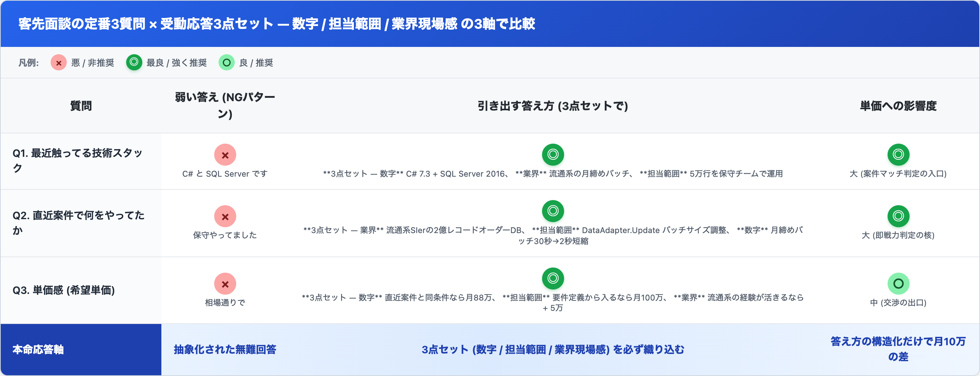Select the 質問 column header
The width and height of the screenshot is (980, 376).
[x=81, y=106]
